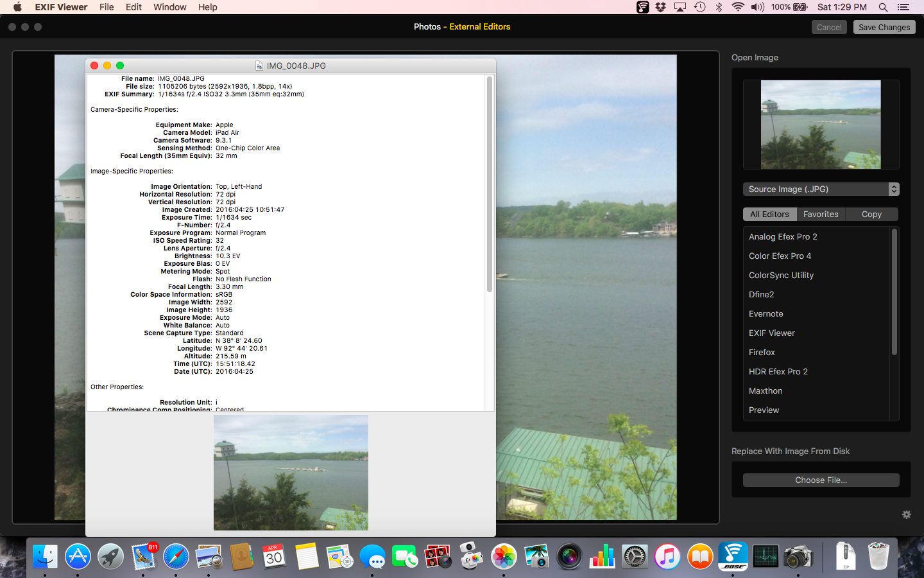Open the File menu
This screenshot has width=924, height=578.
[x=107, y=7]
